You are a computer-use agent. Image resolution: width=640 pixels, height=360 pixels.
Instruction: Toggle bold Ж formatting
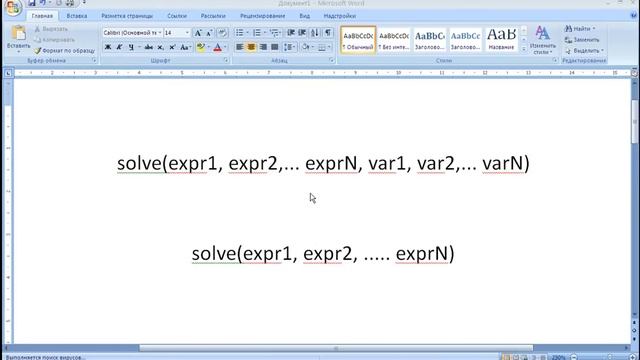108,47
